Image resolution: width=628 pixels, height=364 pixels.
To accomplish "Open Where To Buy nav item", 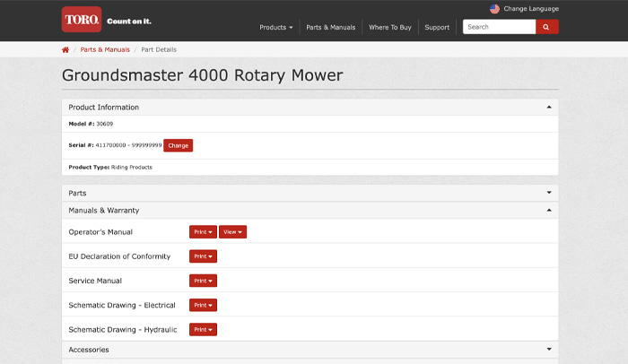I will tap(390, 27).
